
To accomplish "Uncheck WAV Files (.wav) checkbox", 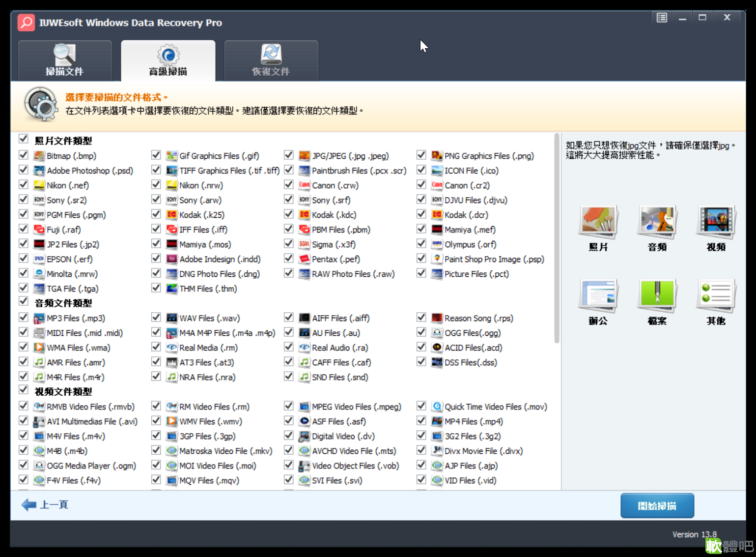I will pos(156,317).
